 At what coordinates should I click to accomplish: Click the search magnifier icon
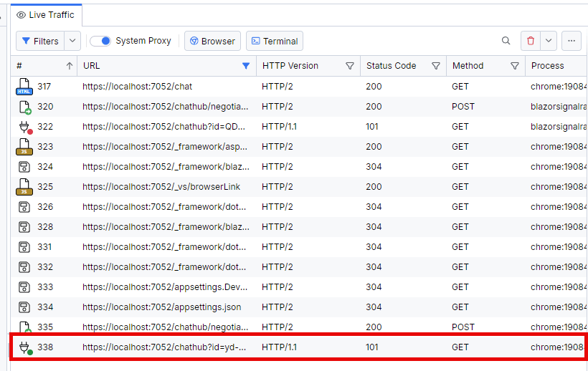506,41
